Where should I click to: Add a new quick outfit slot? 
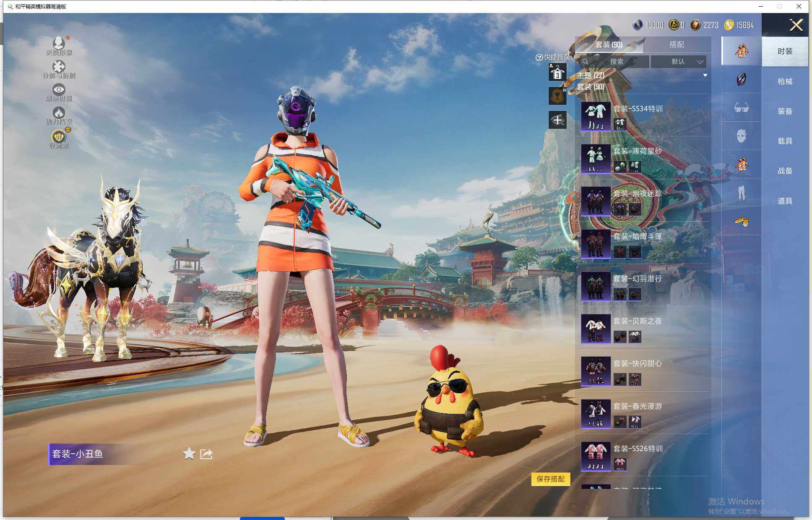557,120
